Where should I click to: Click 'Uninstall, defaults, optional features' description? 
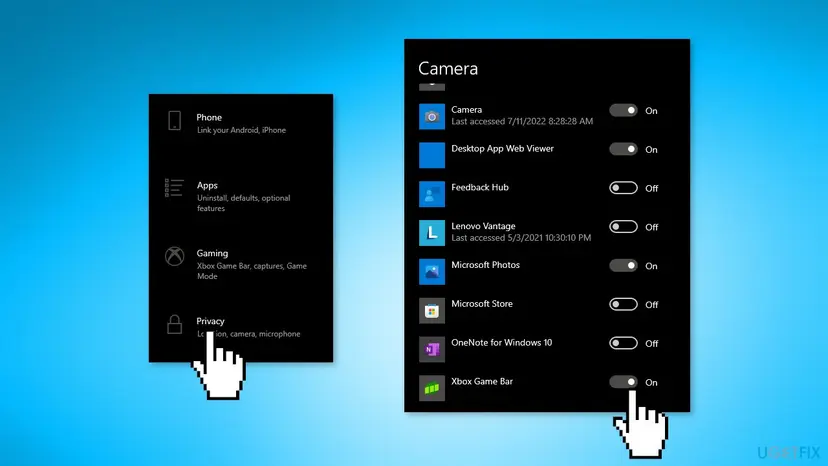243,203
